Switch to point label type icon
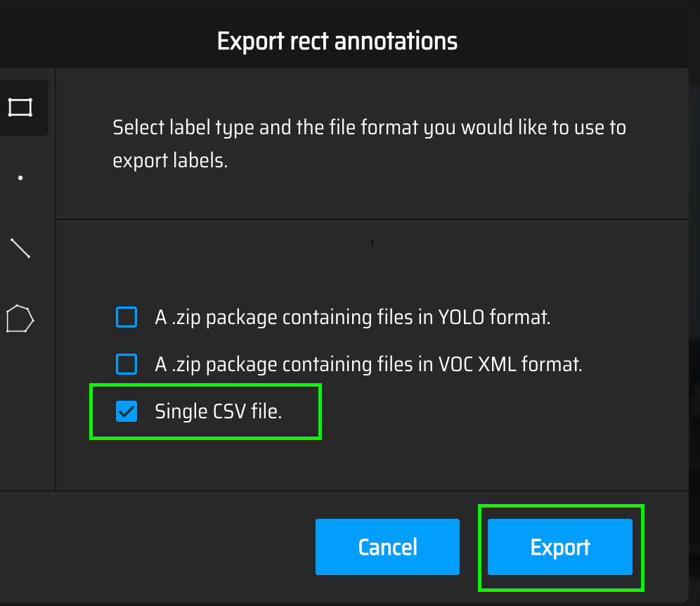This screenshot has height=606, width=700. [x=20, y=178]
